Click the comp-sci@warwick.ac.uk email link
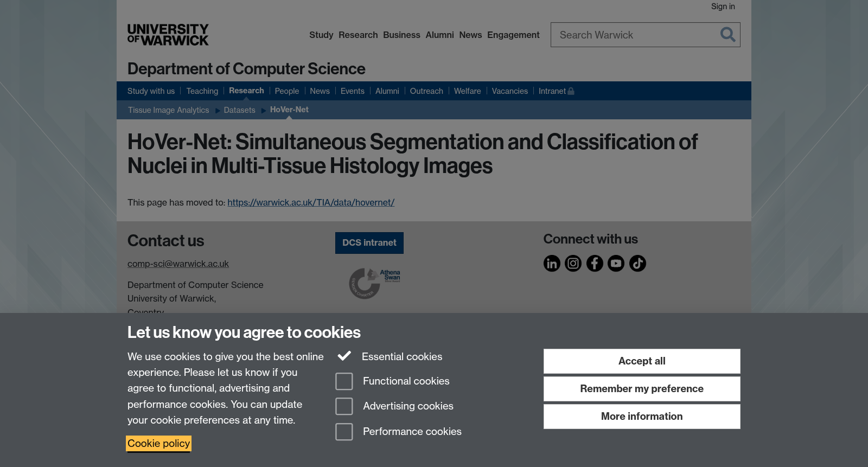Viewport: 868px width, 467px height. (178, 264)
